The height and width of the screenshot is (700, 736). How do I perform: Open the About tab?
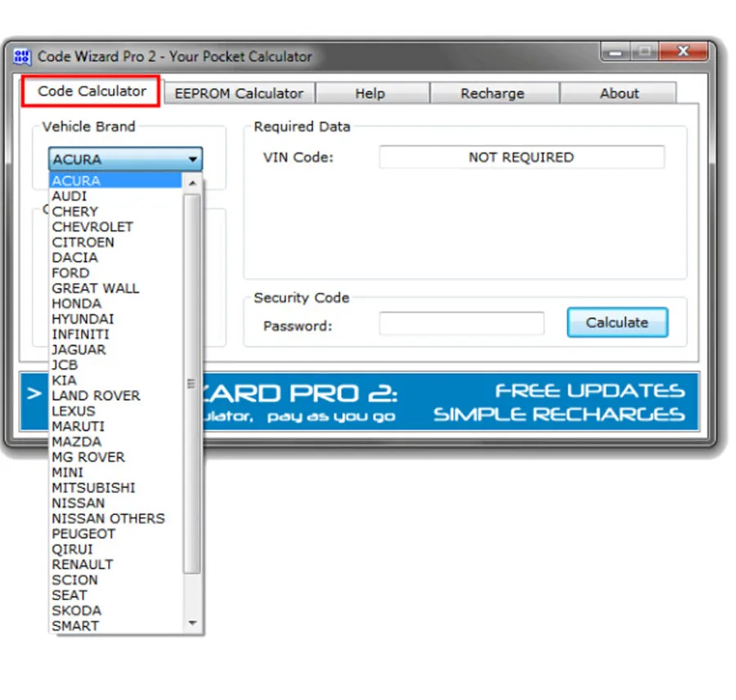619,93
